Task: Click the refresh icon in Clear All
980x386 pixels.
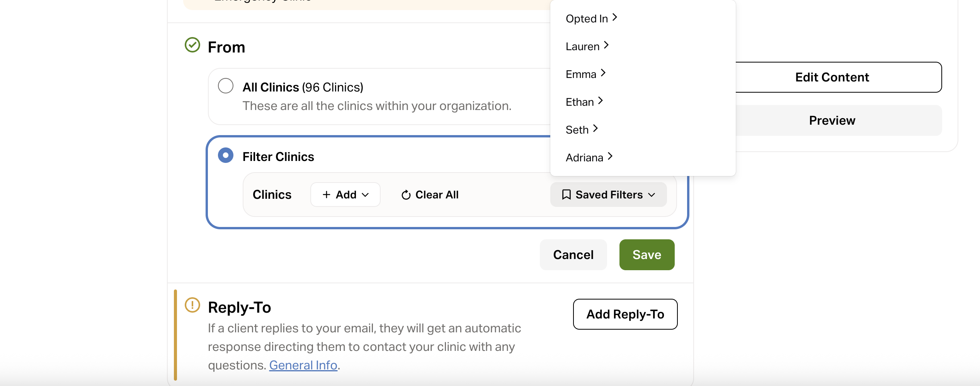Action: coord(406,195)
